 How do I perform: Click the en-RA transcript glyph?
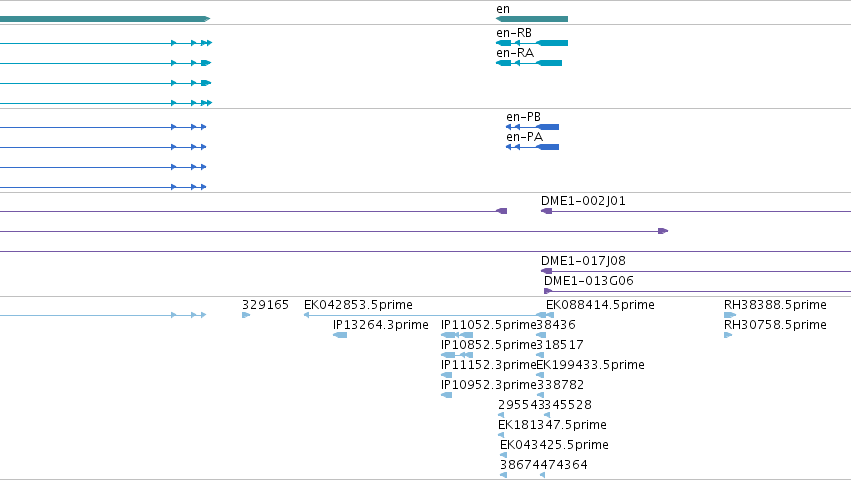(529, 63)
